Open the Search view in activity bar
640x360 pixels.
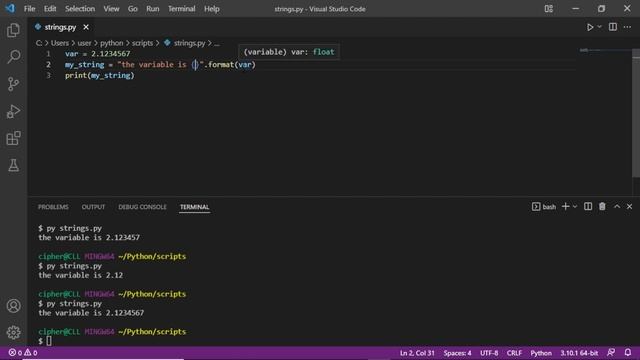point(13,57)
